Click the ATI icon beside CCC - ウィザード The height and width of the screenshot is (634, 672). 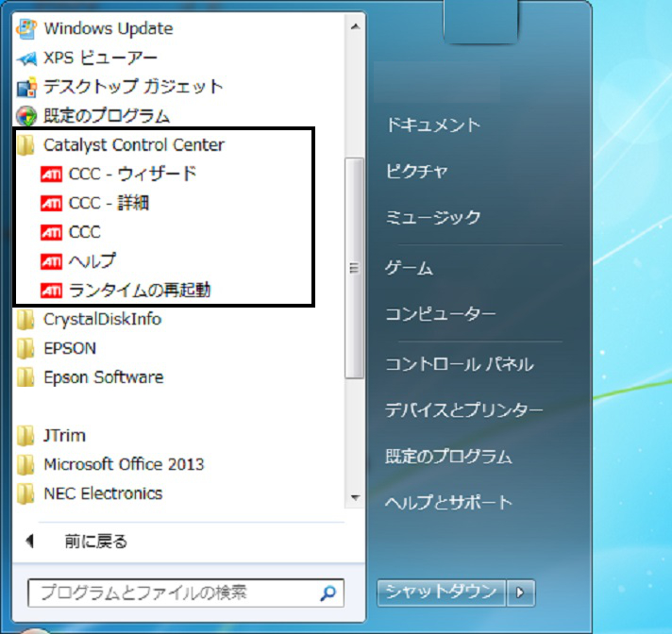coord(51,175)
